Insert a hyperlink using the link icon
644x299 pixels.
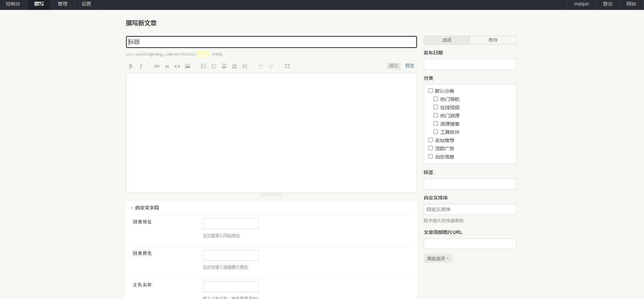[157, 66]
